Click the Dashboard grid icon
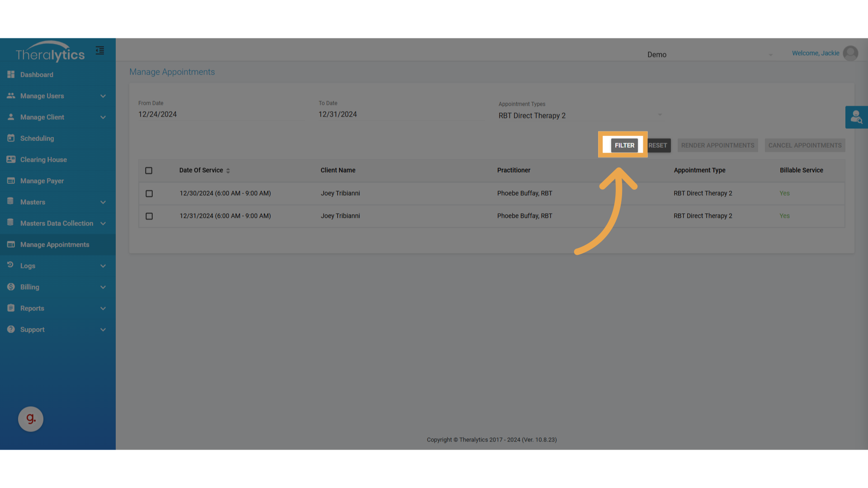The height and width of the screenshot is (488, 868). (11, 75)
